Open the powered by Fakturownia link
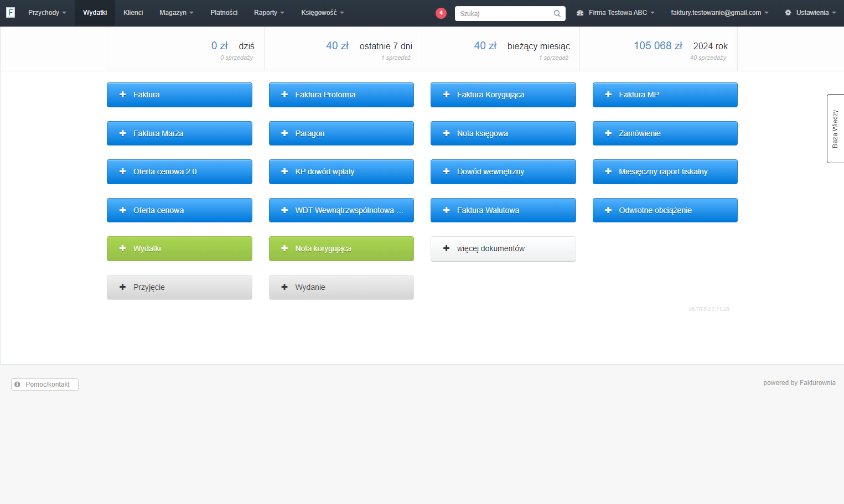This screenshot has width=844, height=504. point(799,383)
